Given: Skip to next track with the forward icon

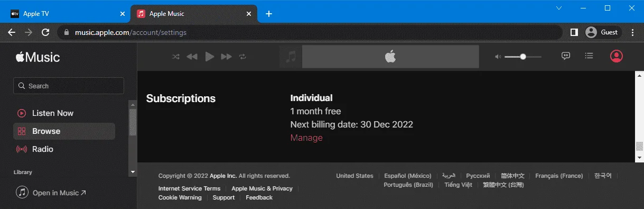Looking at the screenshot, I should click(x=226, y=57).
